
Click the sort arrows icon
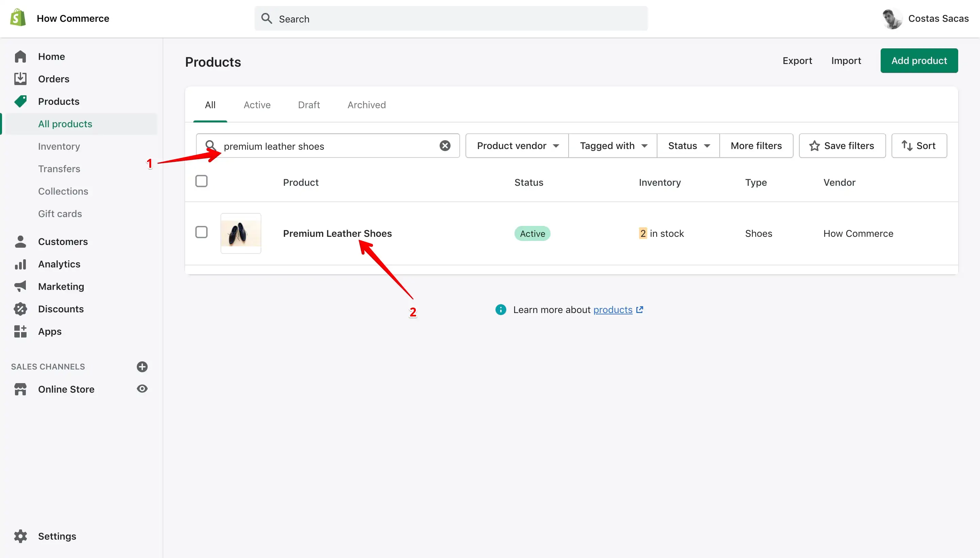907,146
